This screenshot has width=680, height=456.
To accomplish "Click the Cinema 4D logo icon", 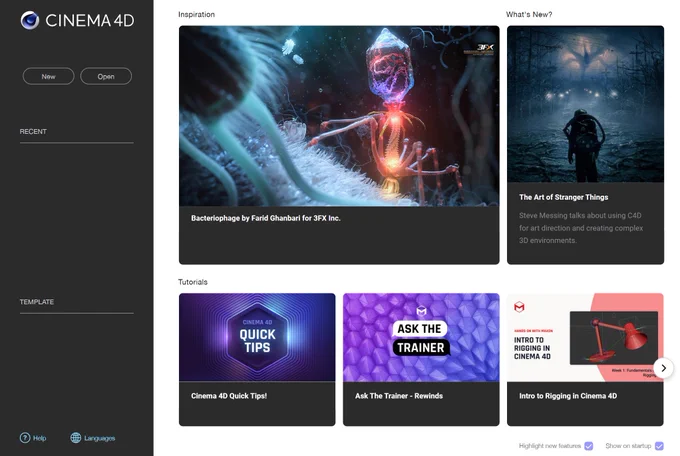I will 30,20.
